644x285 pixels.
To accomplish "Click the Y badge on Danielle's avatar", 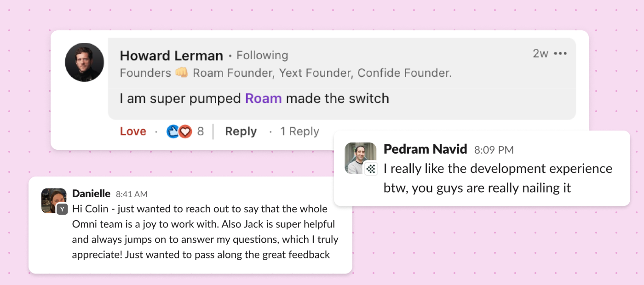I will [63, 209].
